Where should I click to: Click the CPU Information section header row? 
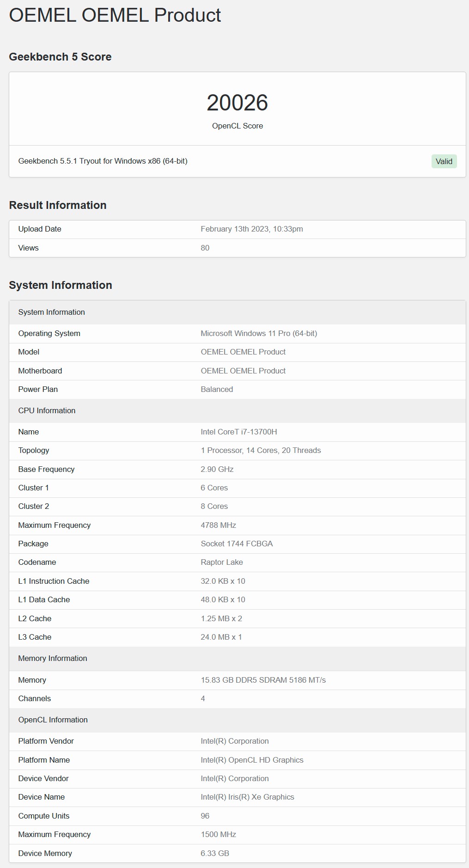click(238, 411)
